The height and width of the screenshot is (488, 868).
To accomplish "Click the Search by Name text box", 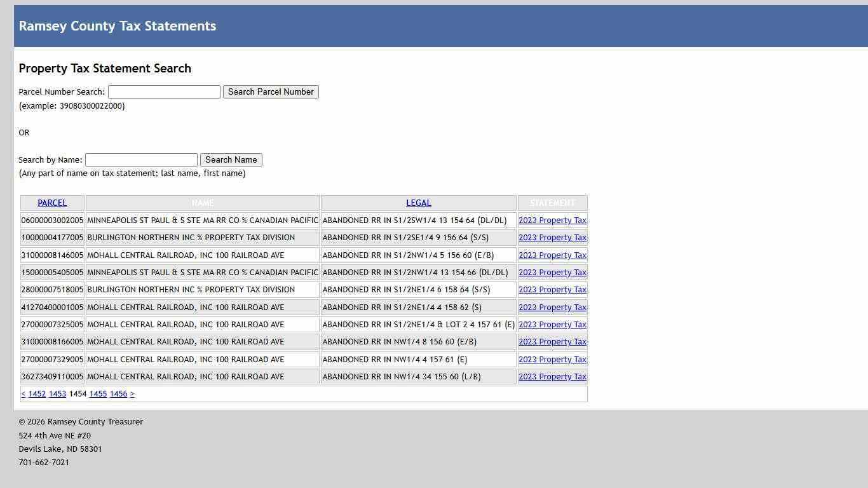I will click(141, 159).
